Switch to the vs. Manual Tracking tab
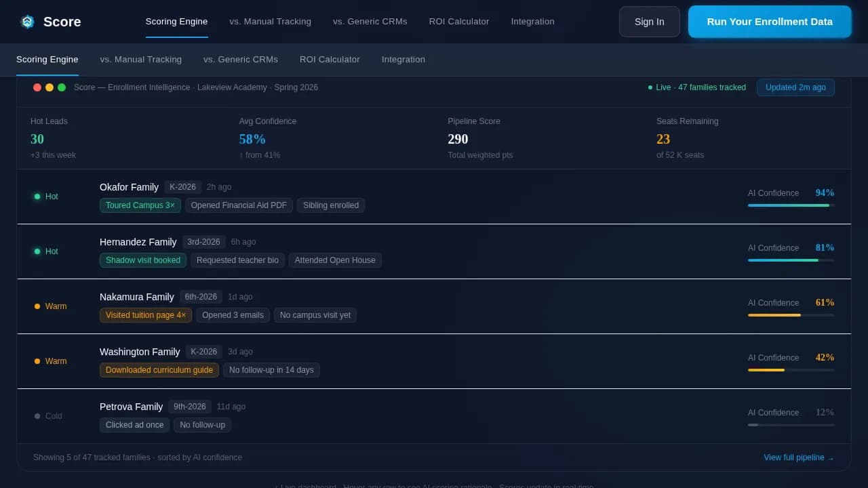 [x=270, y=21]
